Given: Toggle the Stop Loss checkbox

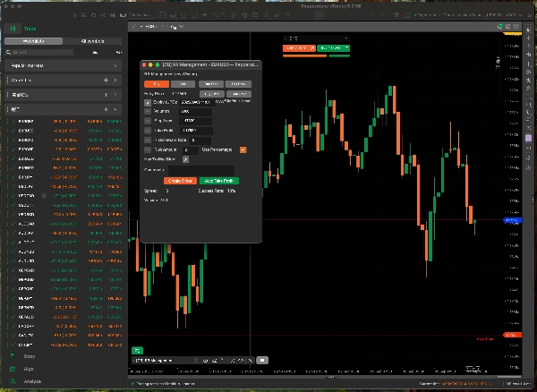Looking at the screenshot, I should click(149, 121).
